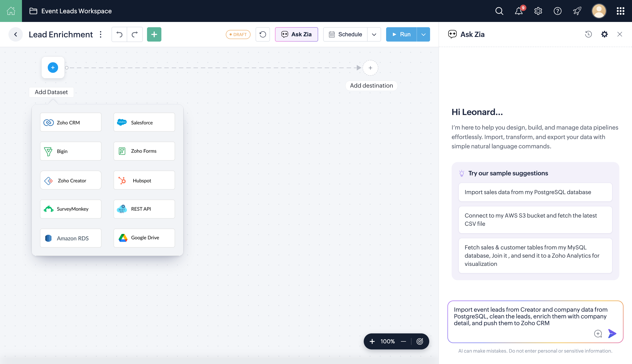Zoom in on the canvas
The width and height of the screenshot is (632, 364).
tap(372, 341)
